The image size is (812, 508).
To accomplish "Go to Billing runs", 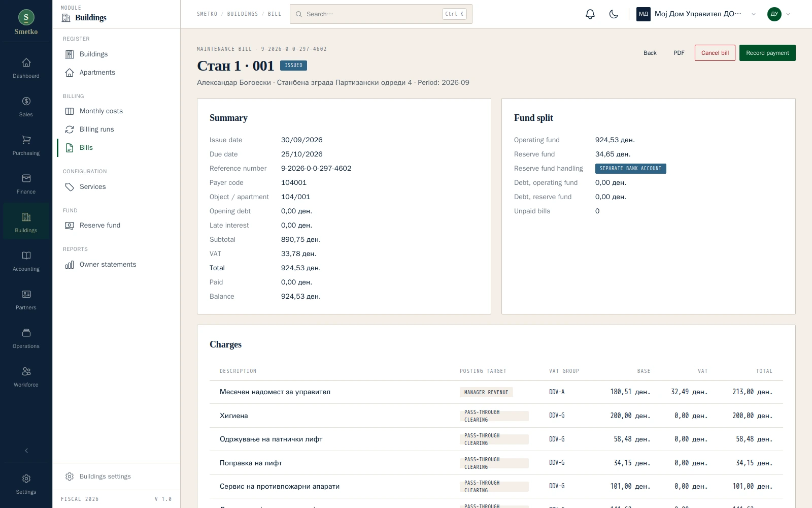I will point(116,130).
